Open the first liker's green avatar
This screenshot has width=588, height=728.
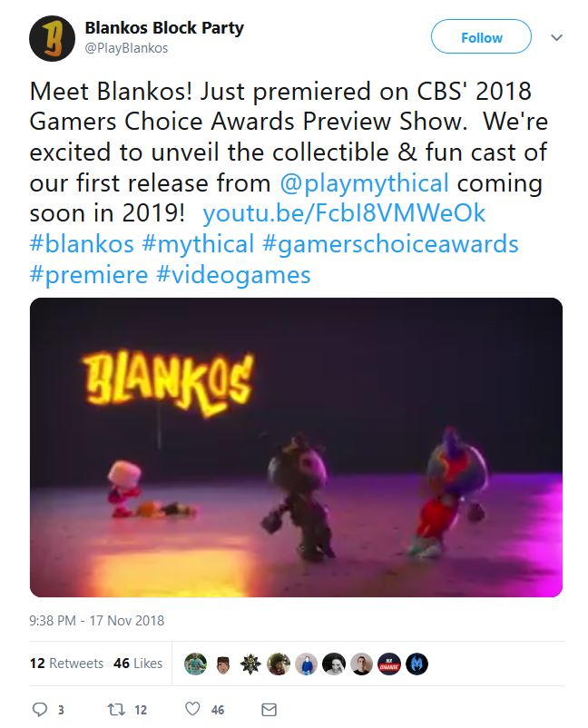[195, 664]
